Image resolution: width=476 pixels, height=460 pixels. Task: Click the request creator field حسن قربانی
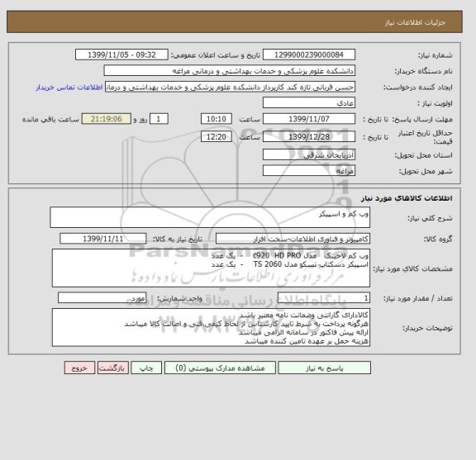[x=230, y=87]
